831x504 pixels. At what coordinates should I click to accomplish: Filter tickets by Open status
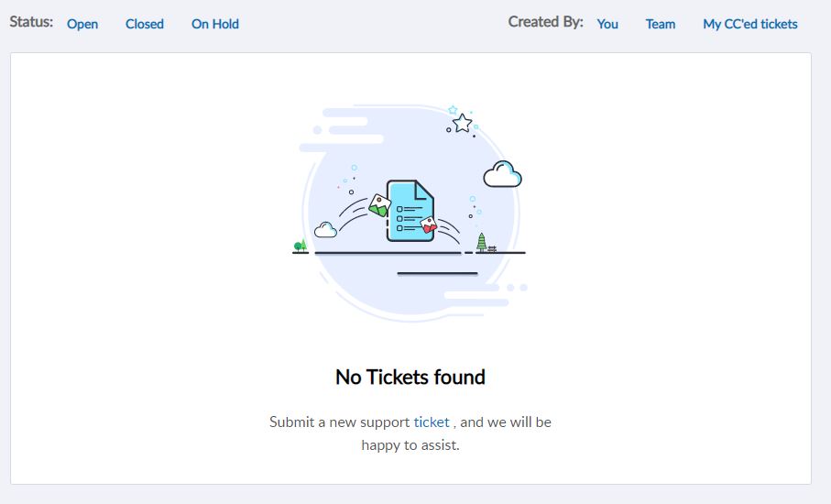pos(82,24)
